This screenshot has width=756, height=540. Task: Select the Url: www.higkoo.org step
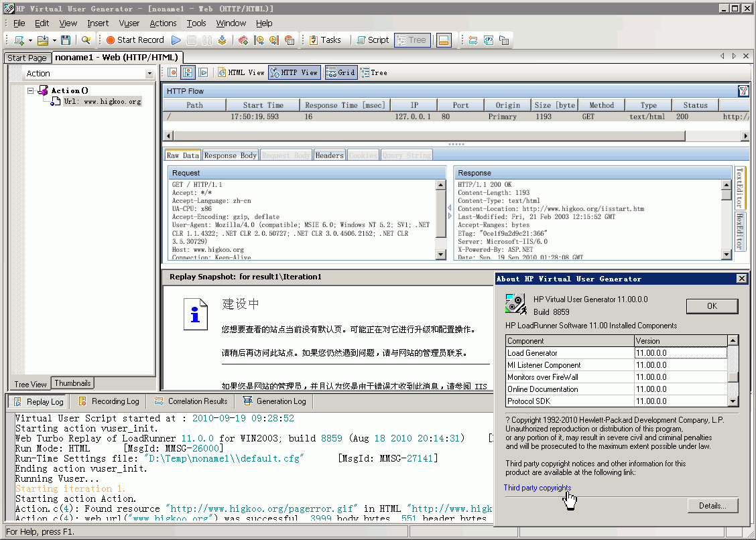point(103,101)
